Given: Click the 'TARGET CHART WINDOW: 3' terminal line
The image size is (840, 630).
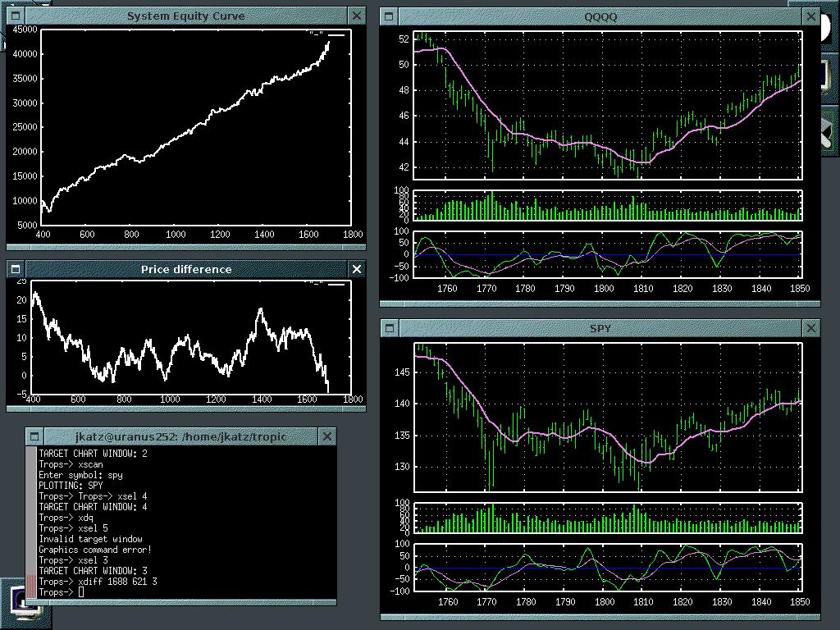Looking at the screenshot, I should coord(94,571).
